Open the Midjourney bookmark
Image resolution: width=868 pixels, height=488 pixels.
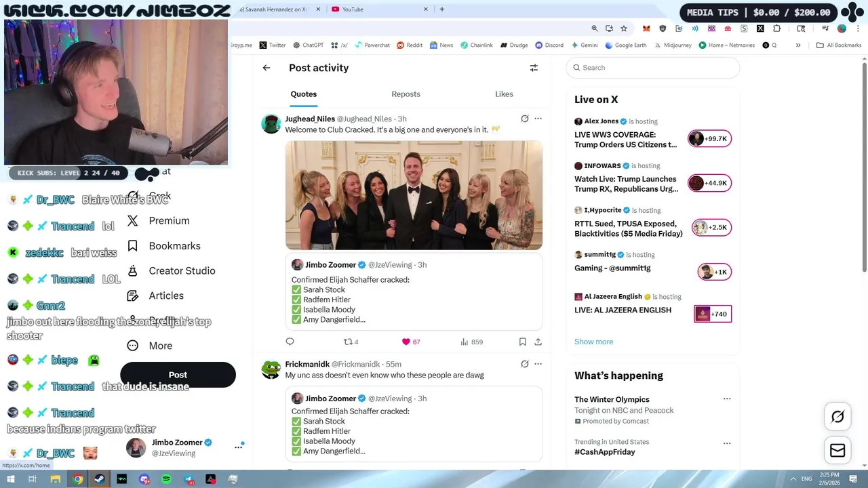pos(673,45)
